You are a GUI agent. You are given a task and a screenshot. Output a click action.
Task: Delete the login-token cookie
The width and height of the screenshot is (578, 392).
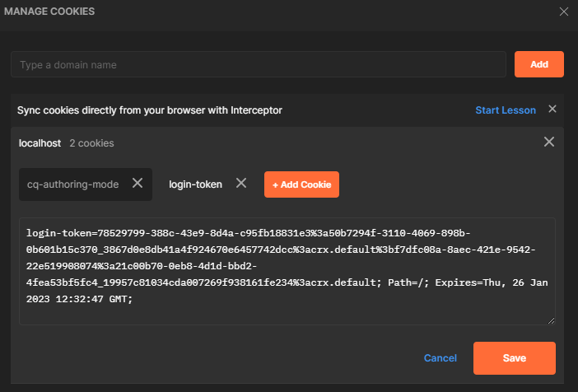pos(241,184)
